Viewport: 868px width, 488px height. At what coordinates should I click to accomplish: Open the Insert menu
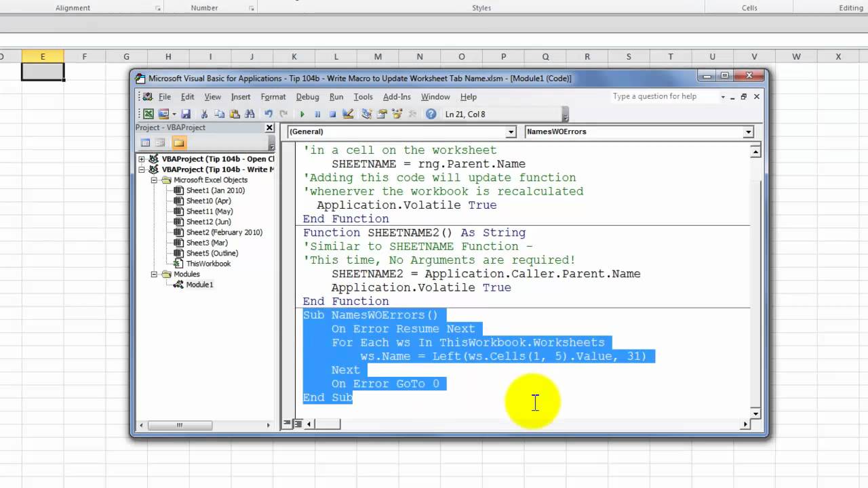[x=241, y=97]
